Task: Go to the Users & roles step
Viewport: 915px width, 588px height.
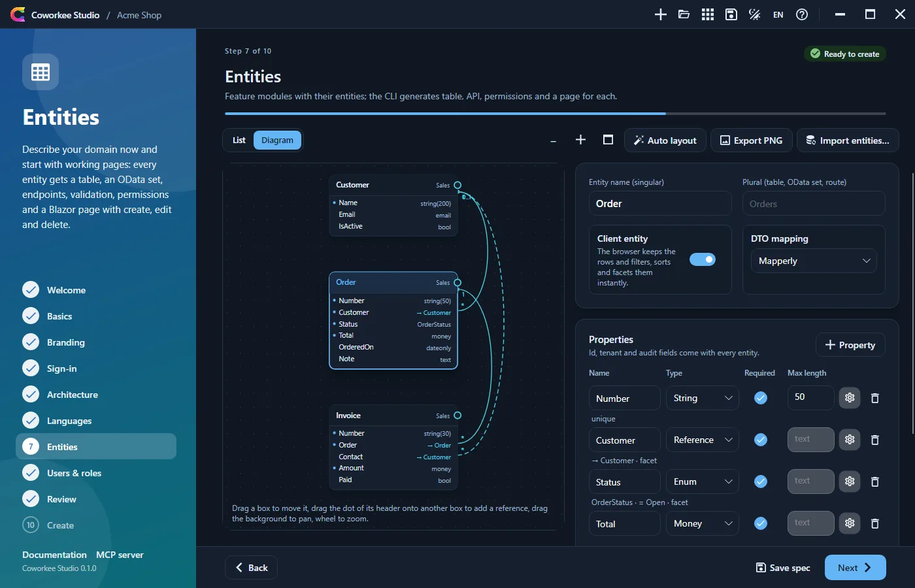Action: (x=96, y=473)
